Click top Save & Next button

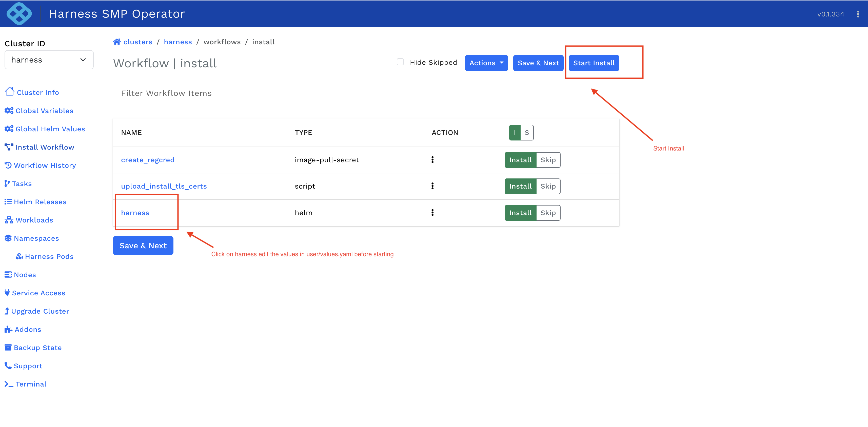538,63
